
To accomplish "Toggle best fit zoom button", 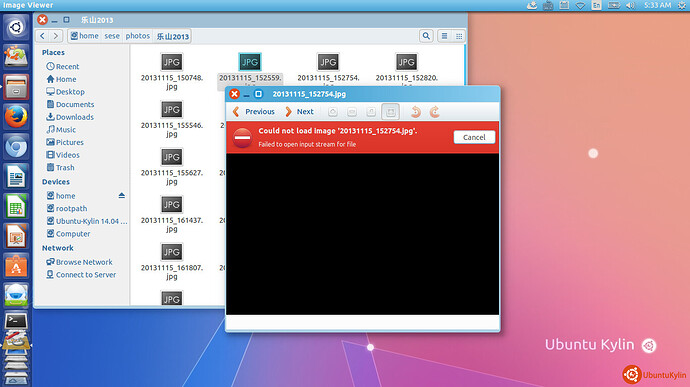I will (x=390, y=112).
